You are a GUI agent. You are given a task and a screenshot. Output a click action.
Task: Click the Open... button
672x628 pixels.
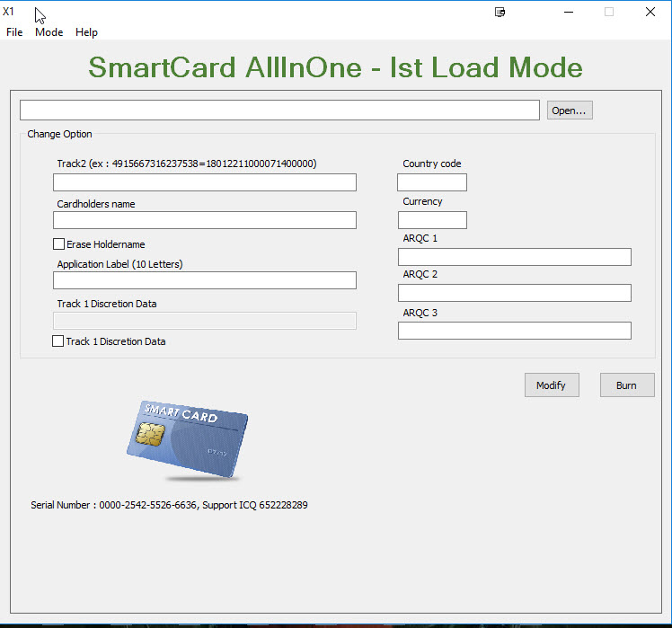(x=570, y=111)
